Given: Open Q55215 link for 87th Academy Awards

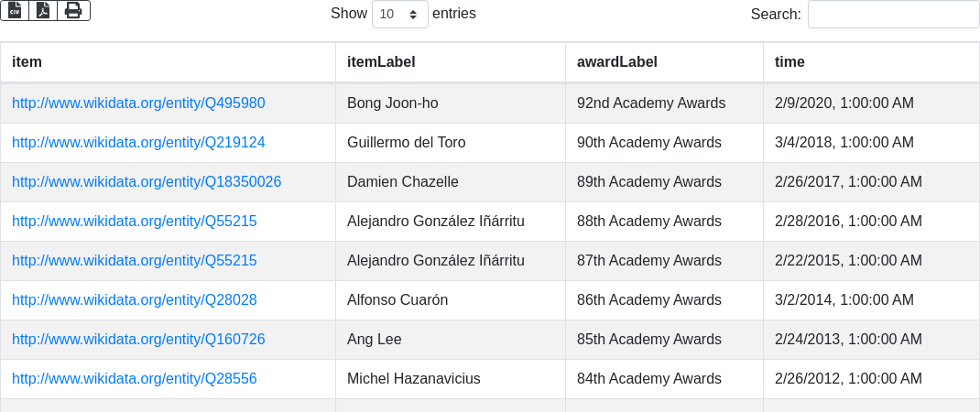Looking at the screenshot, I should [x=135, y=261].
